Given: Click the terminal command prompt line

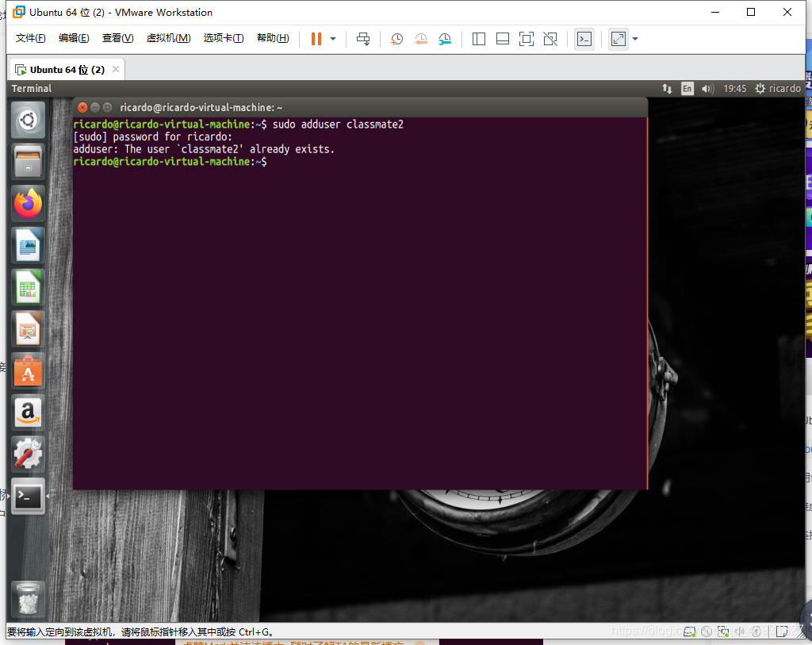Looking at the screenshot, I should click(170, 162).
